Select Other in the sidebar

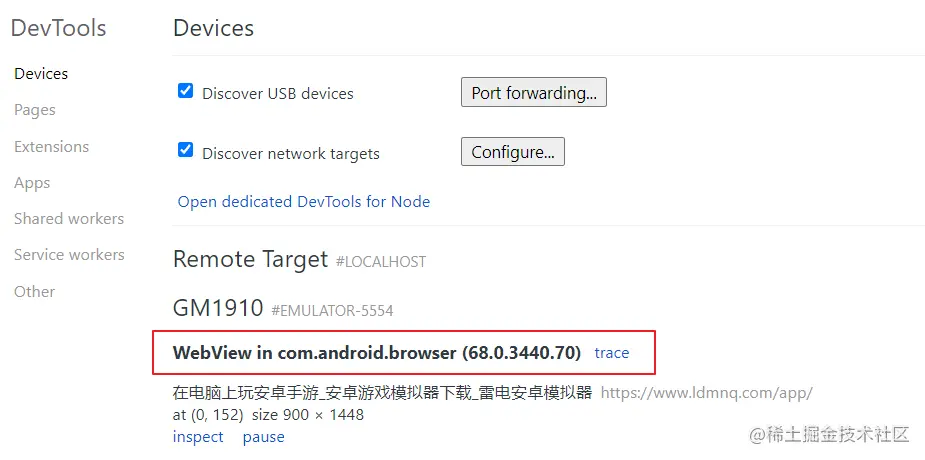[34, 291]
